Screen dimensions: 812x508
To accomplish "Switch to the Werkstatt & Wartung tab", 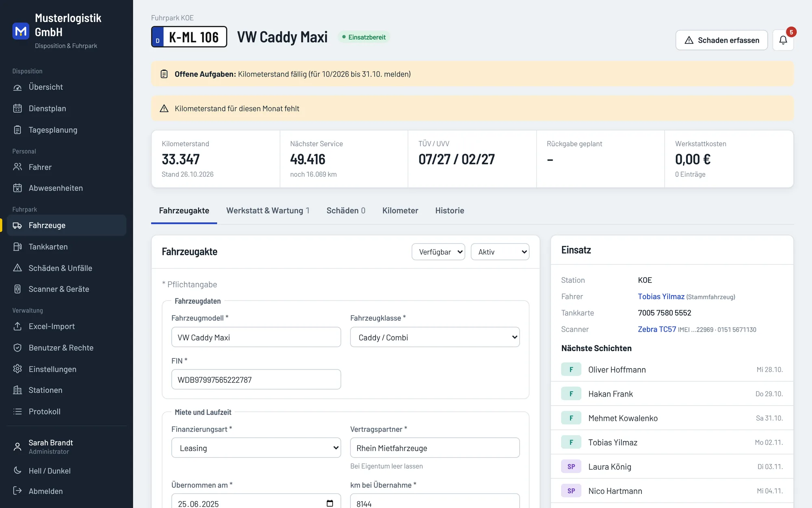I will (268, 211).
